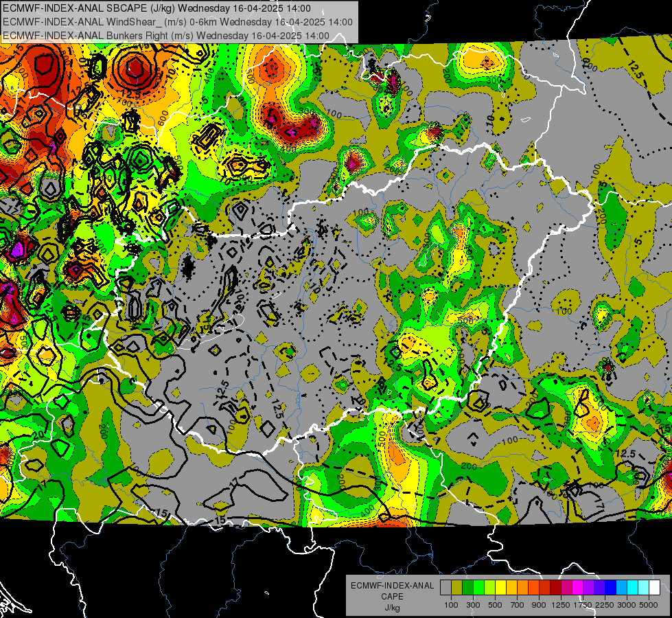Click the J/kg unit label
This screenshot has height=618, width=672.
(392, 608)
